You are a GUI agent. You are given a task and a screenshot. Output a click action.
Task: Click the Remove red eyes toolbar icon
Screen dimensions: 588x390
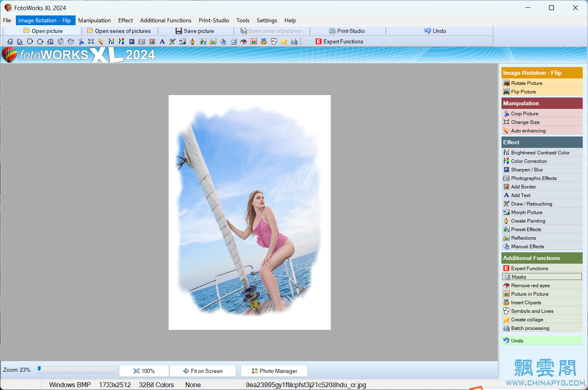pyautogui.click(x=243, y=41)
